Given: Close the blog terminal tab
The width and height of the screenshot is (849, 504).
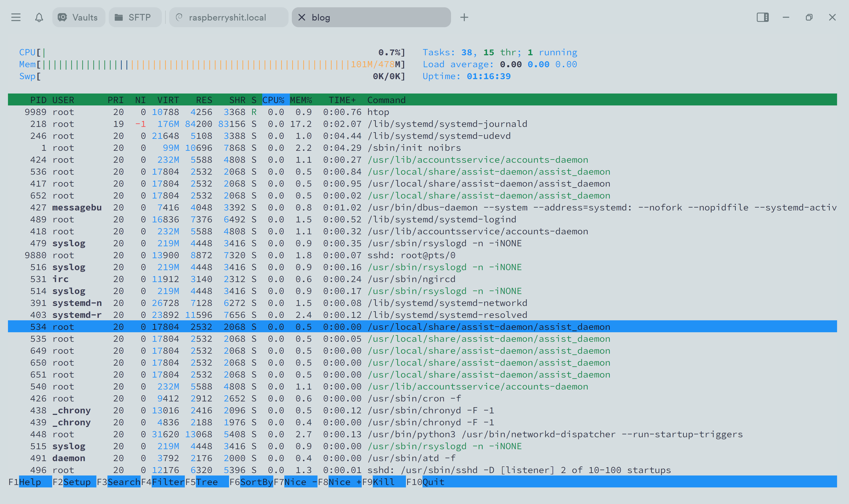Looking at the screenshot, I should click(302, 17).
